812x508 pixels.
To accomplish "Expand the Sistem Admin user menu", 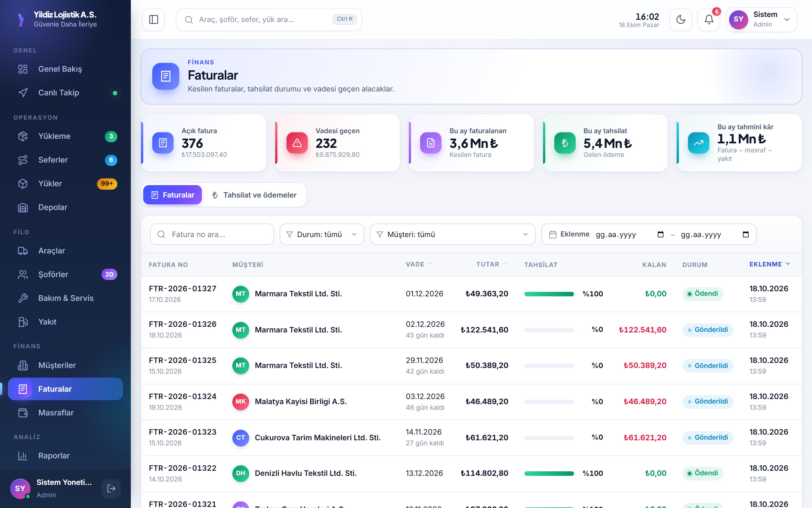I will [x=761, y=19].
